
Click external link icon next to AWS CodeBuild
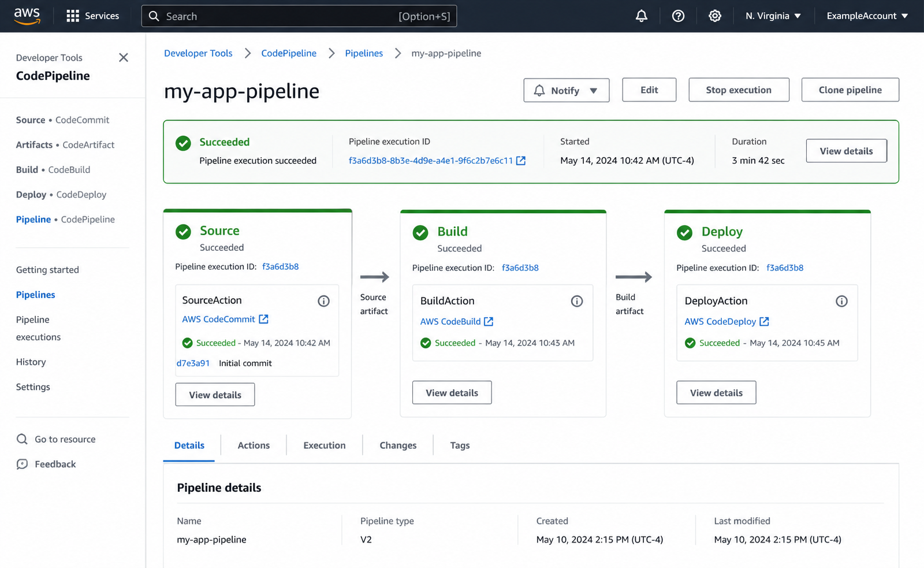click(x=489, y=321)
